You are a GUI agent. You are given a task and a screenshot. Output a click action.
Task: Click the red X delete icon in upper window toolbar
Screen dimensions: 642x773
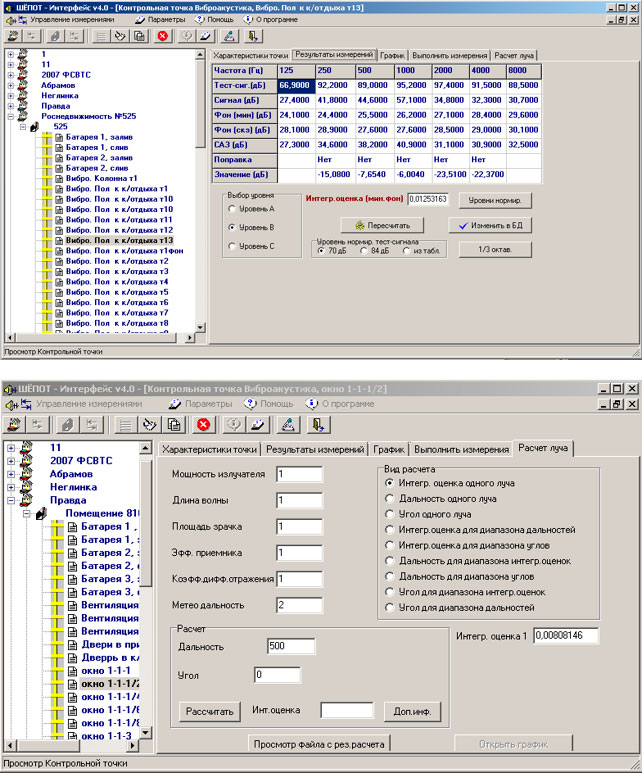click(x=163, y=36)
